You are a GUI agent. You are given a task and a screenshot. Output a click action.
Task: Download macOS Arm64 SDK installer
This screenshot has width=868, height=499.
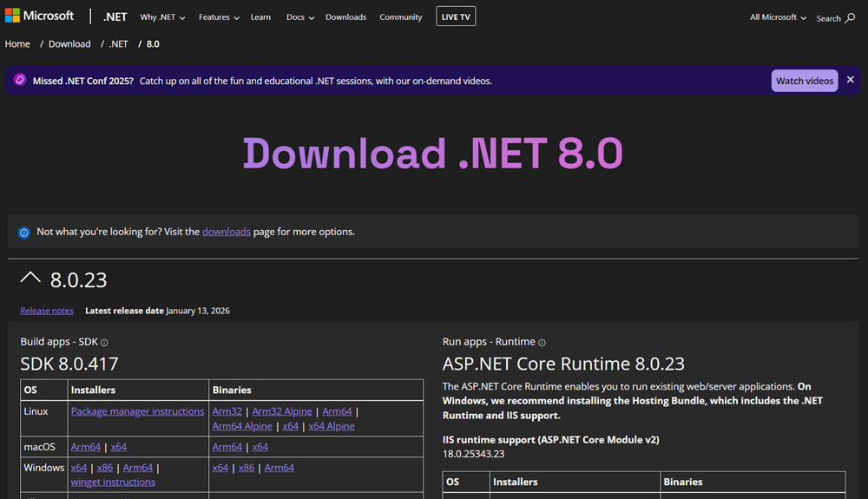[x=86, y=447]
